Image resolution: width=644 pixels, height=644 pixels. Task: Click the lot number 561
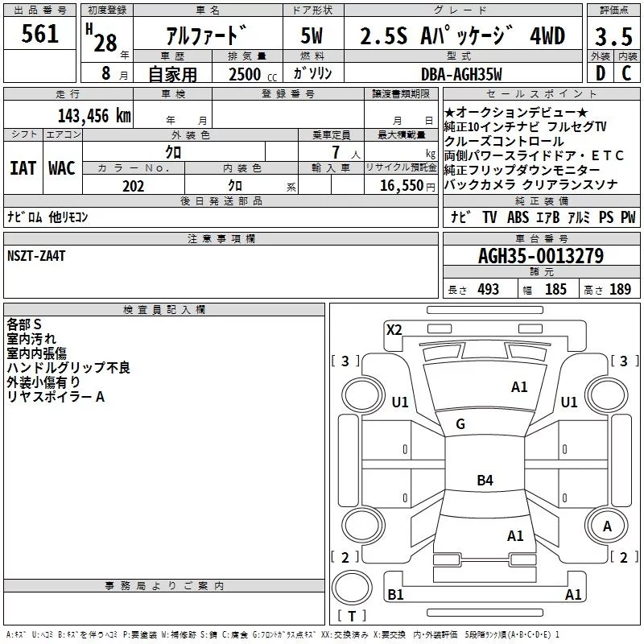[x=39, y=34]
